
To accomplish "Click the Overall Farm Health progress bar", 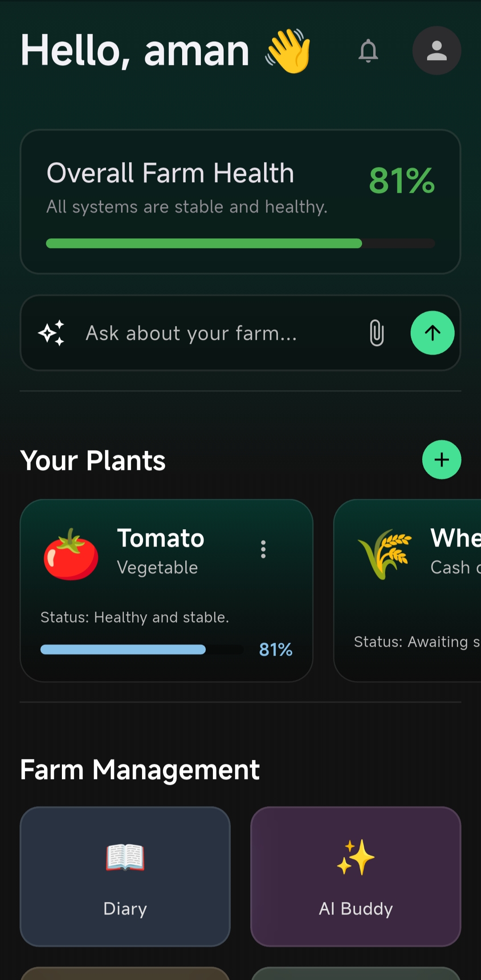I will [x=240, y=243].
